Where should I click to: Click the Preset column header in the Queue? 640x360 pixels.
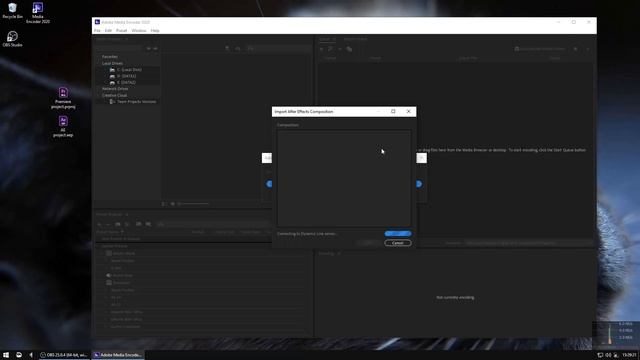pyautogui.click(x=375, y=58)
